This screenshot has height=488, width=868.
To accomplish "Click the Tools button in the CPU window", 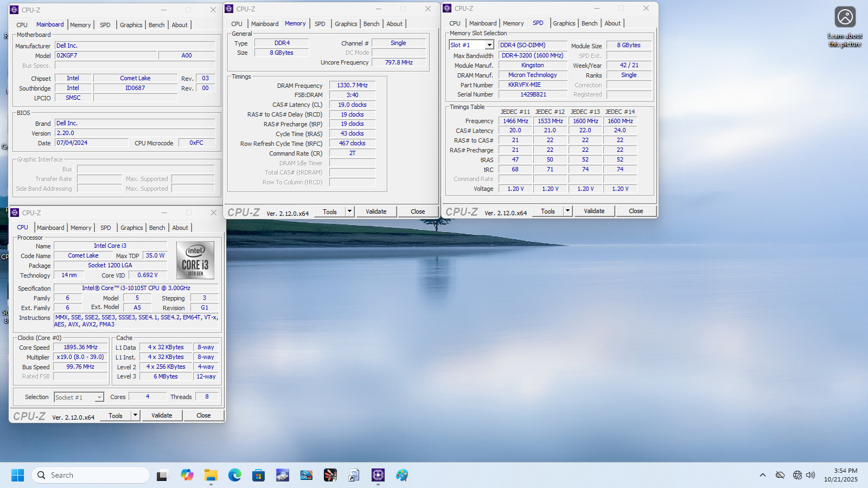I will point(116,415).
